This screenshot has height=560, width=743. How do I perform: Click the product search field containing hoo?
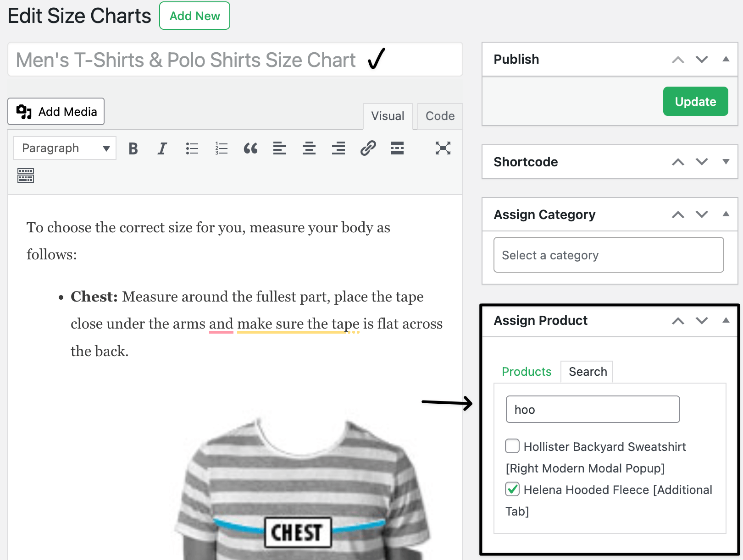(592, 409)
